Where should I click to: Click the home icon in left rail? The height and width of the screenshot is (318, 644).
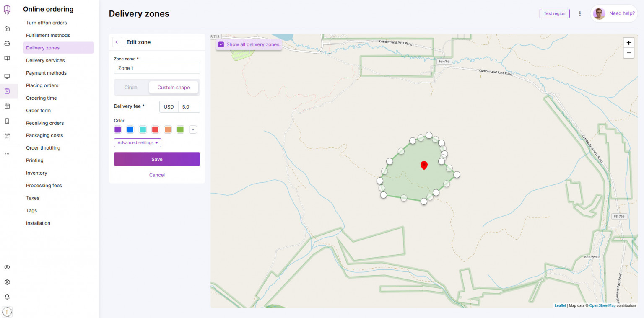coord(7,29)
